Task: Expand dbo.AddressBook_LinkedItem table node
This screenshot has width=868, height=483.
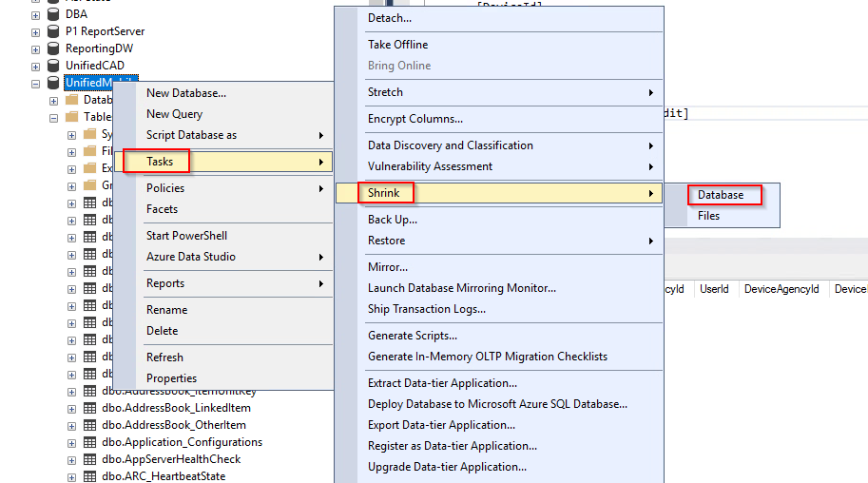Action: [x=71, y=410]
